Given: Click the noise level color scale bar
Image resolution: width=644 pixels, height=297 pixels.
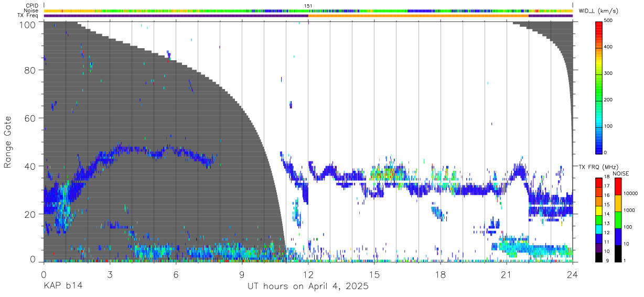Looking at the screenshot, I should tap(618, 220).
